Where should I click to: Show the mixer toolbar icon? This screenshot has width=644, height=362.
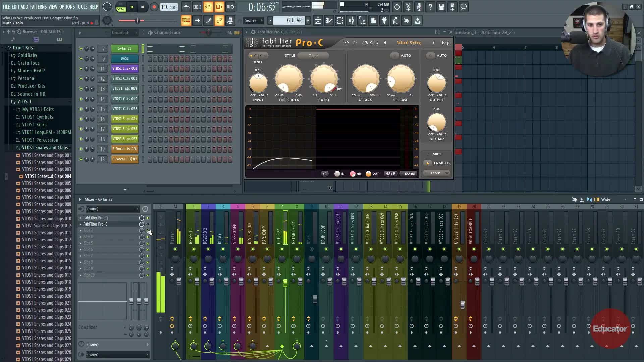tap(351, 21)
